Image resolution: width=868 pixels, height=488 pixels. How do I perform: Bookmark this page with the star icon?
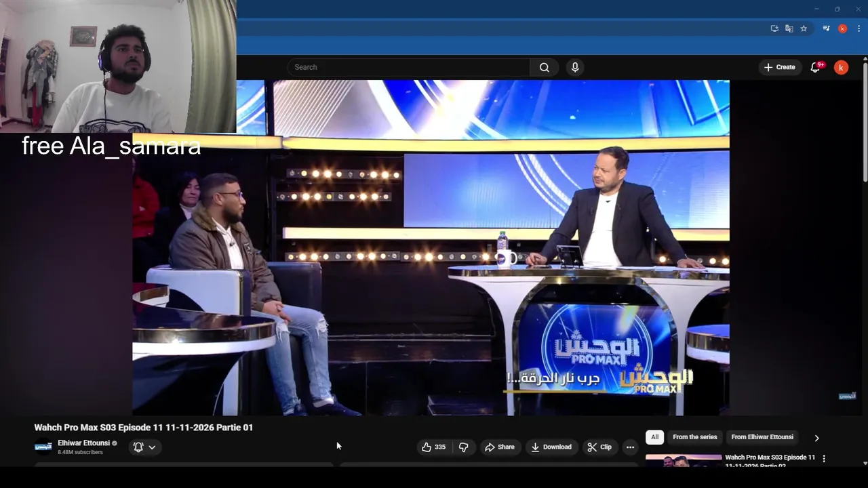click(x=804, y=28)
